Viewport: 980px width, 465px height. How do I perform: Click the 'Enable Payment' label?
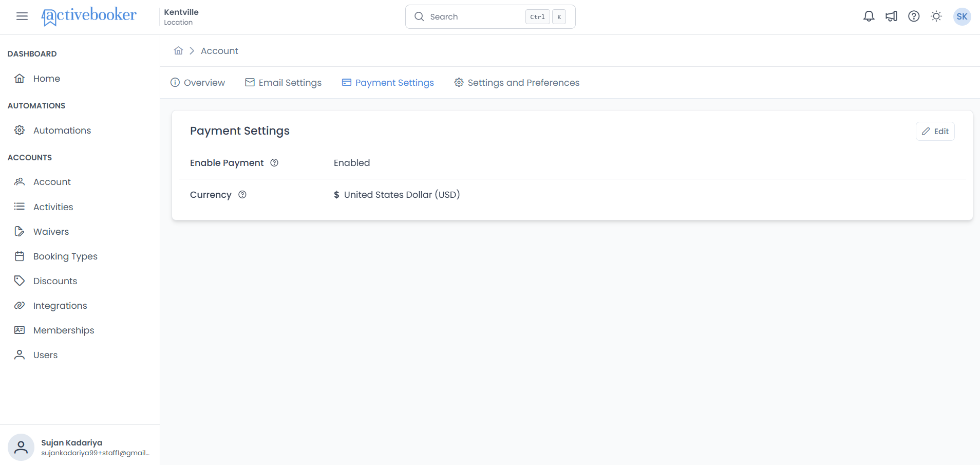click(227, 163)
